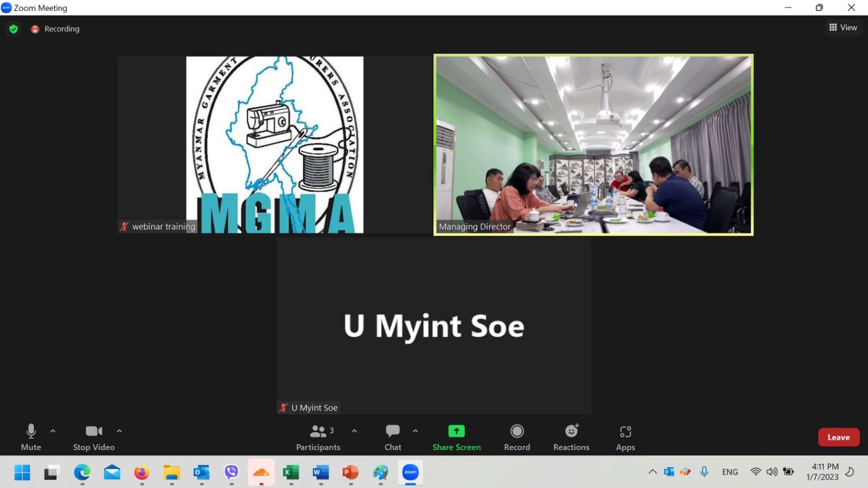Click the notification moon icon

850,472
